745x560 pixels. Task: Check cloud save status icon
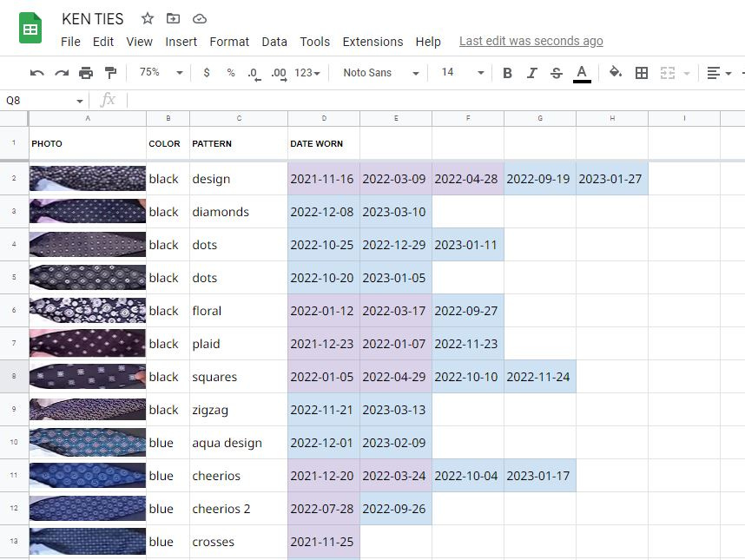tap(200, 18)
